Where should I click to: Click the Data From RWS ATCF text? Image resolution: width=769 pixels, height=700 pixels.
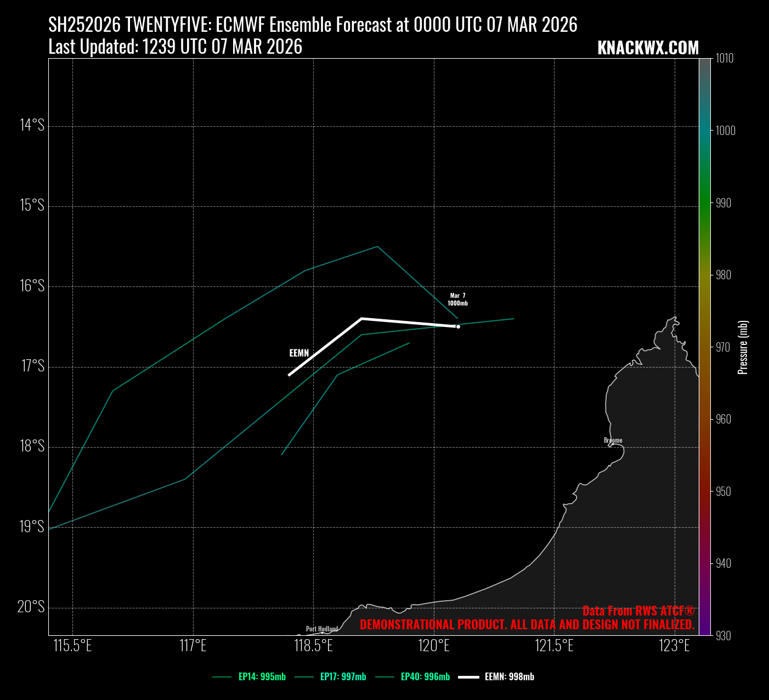coord(638,611)
